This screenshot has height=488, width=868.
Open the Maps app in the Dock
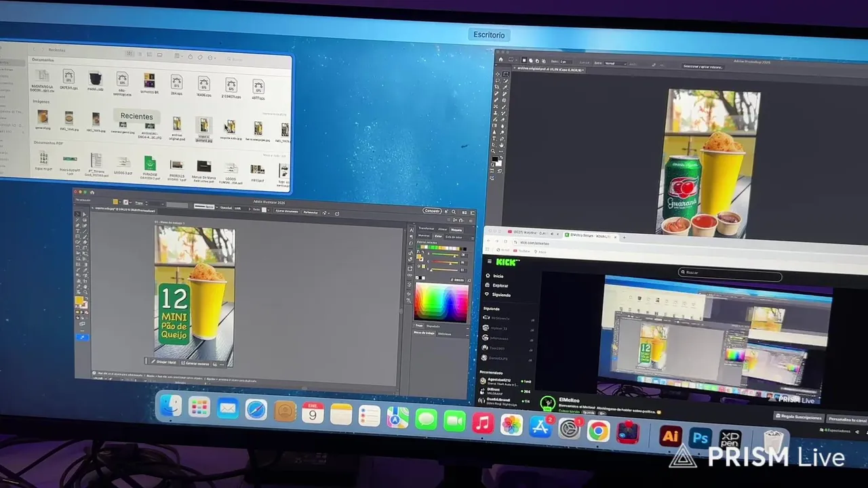397,418
